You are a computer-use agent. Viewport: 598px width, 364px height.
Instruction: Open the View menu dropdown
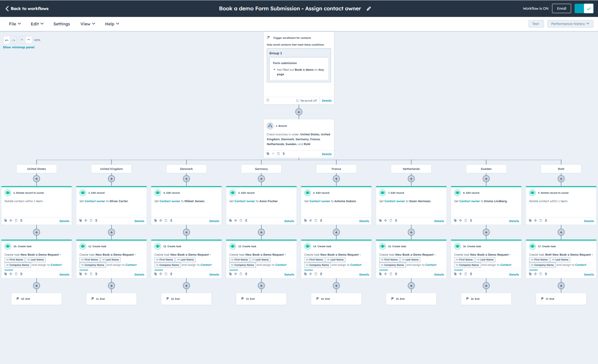(x=87, y=24)
